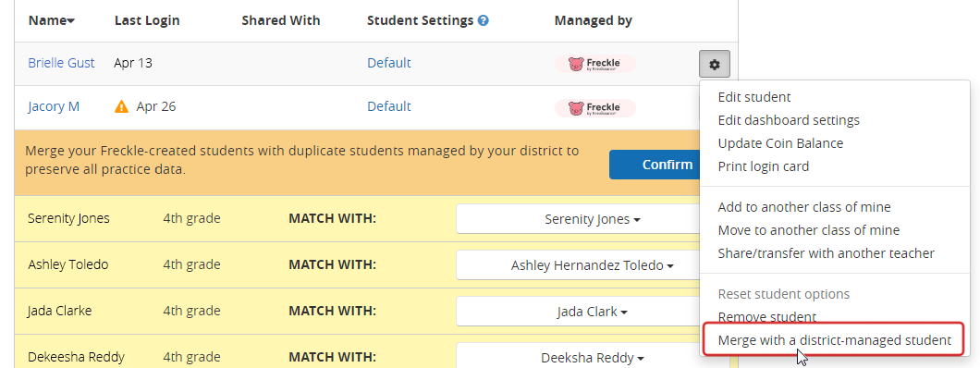
Task: Open Jacory M student link
Action: point(54,106)
